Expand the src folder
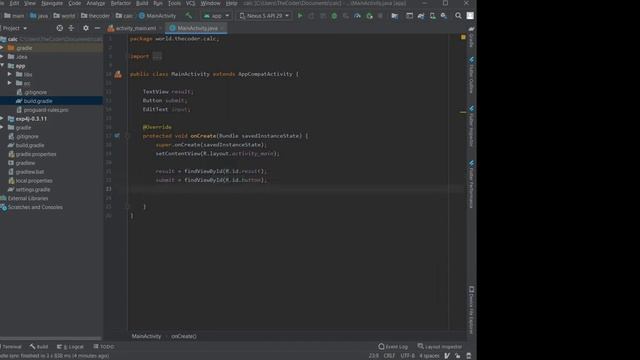 [9, 83]
